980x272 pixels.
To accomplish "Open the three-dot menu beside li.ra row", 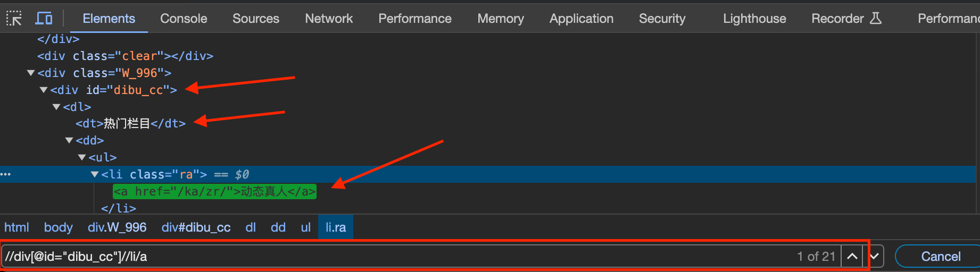I will (6, 174).
